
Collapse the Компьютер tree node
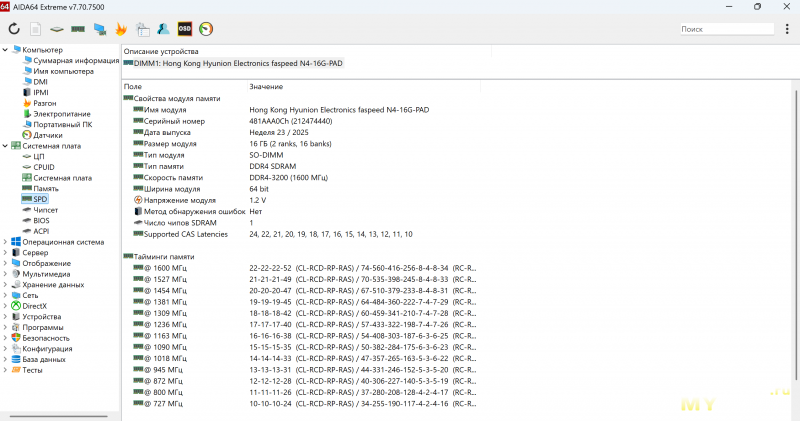coord(6,50)
